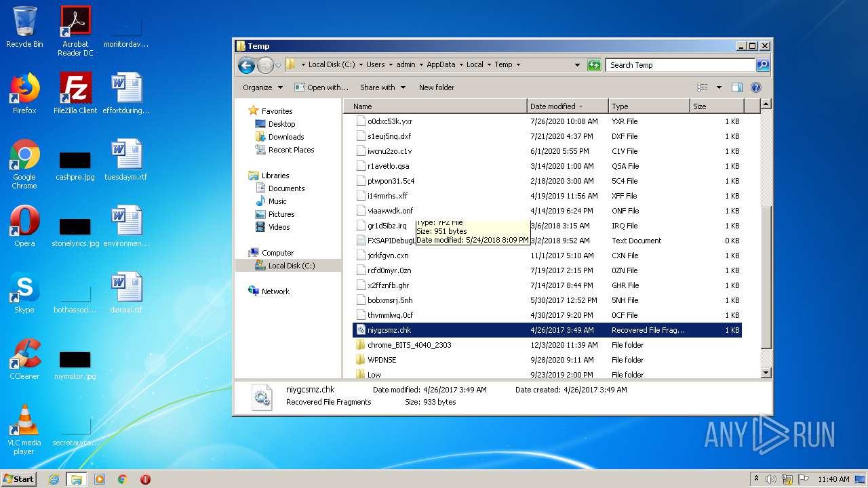Select tuesdaym.rtf desktop file
This screenshot has height=488, width=868.
pyautogui.click(x=126, y=160)
